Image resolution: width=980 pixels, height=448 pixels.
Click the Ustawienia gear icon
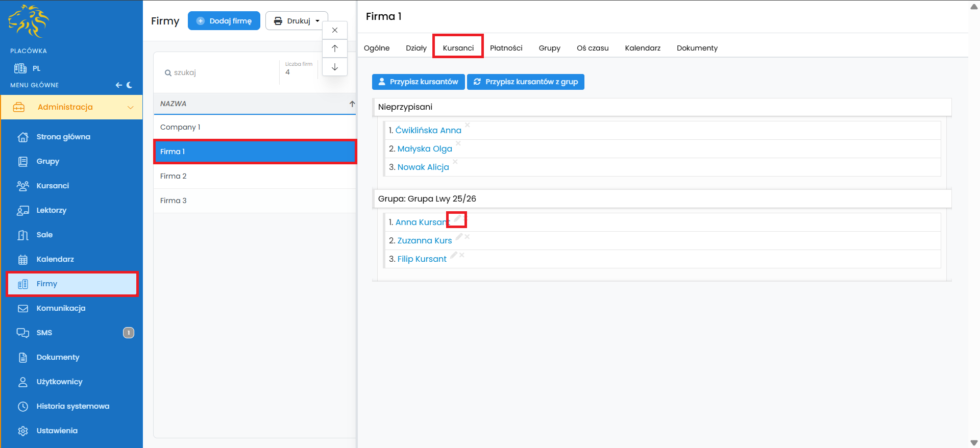[23, 431]
